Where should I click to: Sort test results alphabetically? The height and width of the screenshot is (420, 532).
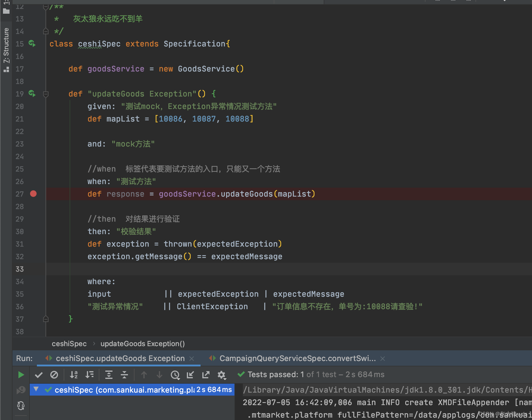click(73, 375)
